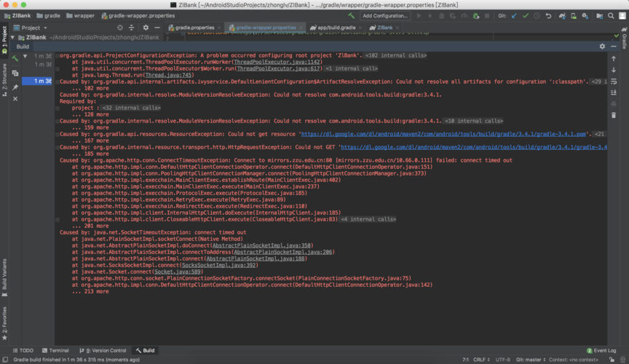Viewport: 629px width, 364px height.
Task: Collapse the top build result tree node
Action: (x=25, y=56)
